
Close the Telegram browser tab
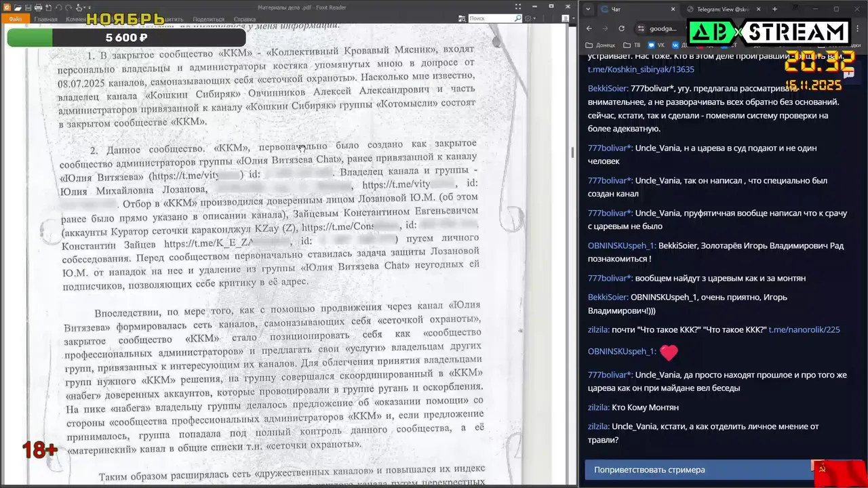[758, 9]
